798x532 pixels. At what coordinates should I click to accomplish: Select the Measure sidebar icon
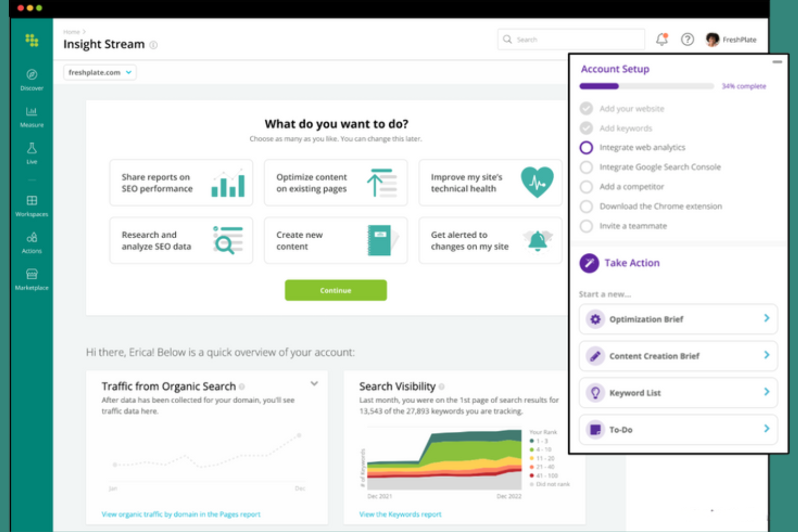31,116
